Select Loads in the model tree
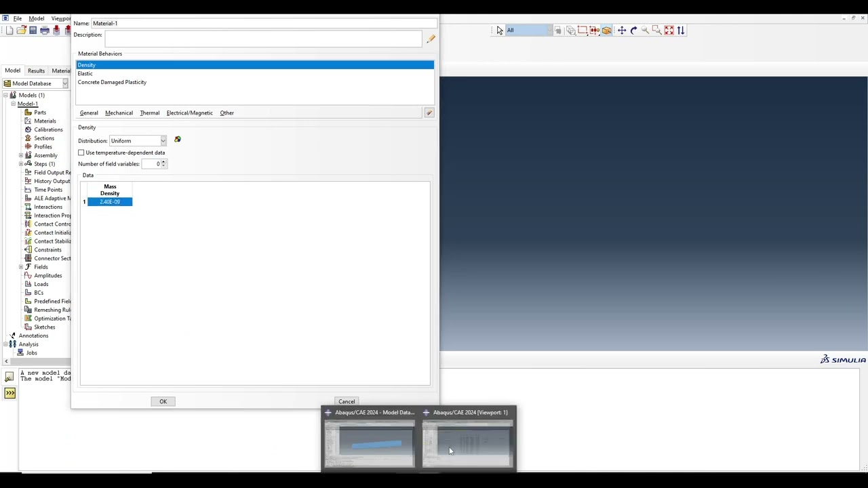Viewport: 868px width, 488px height. tap(41, 284)
